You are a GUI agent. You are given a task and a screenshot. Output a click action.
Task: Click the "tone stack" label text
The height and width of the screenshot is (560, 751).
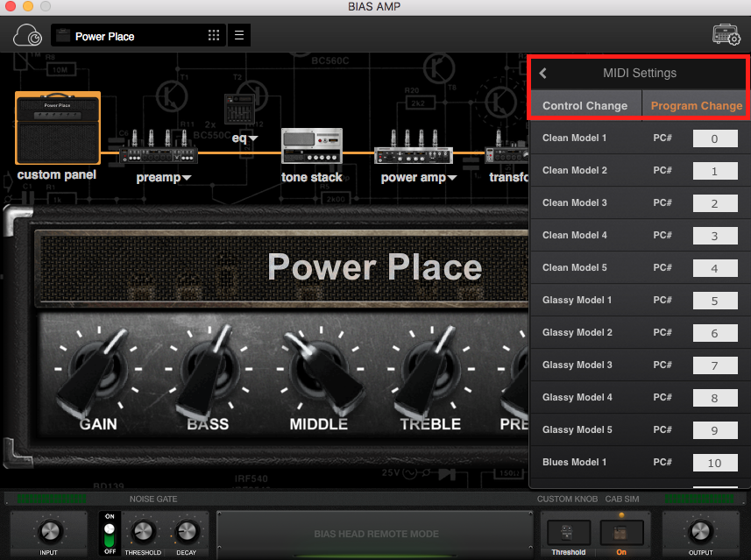coord(312,177)
